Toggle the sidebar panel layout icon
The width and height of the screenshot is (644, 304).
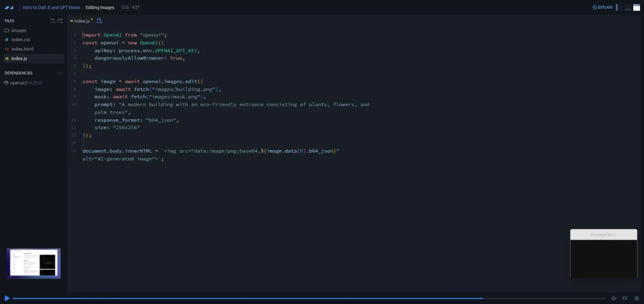619,7
